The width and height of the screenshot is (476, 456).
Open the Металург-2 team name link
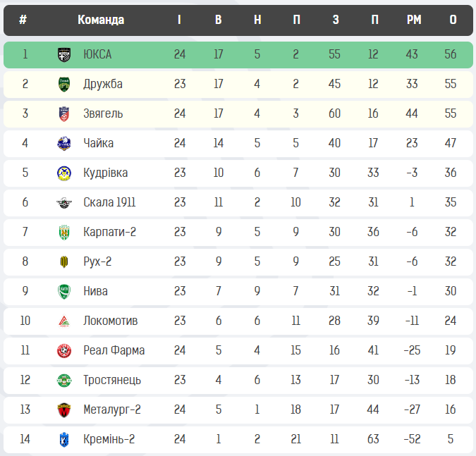coord(112,409)
